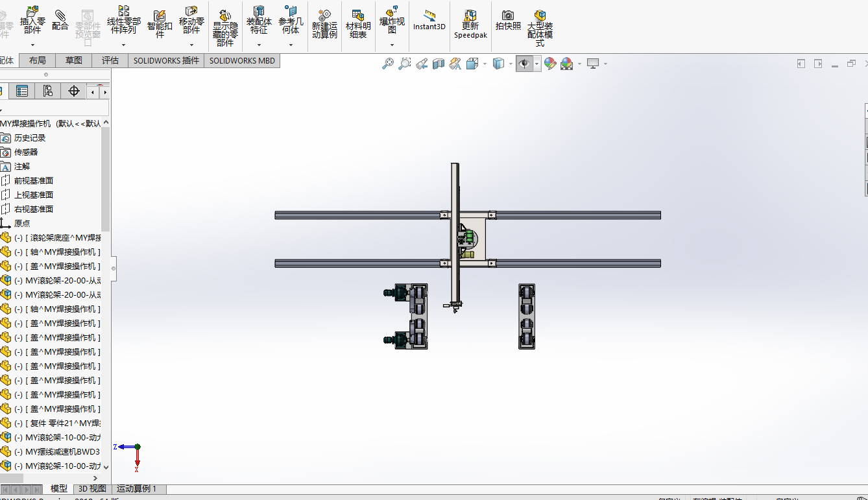
Task: Open the 线性零部件阵列 dropdown arrow
Action: click(x=123, y=45)
